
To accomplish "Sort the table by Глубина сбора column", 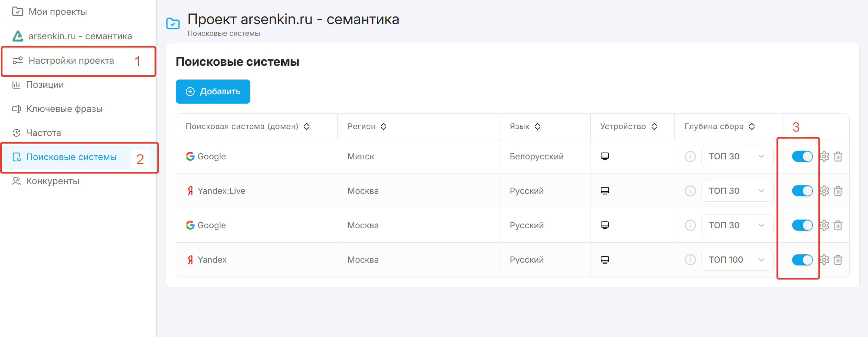I will pos(752,127).
